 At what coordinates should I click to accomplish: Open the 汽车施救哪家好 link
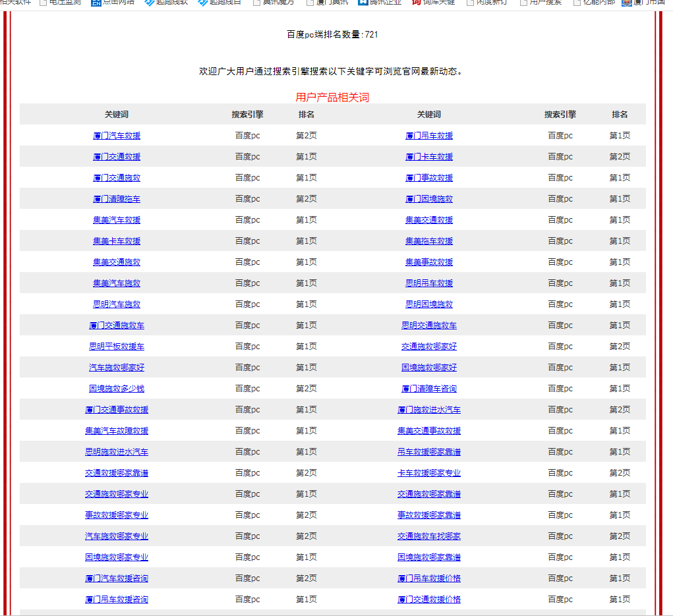(x=117, y=368)
